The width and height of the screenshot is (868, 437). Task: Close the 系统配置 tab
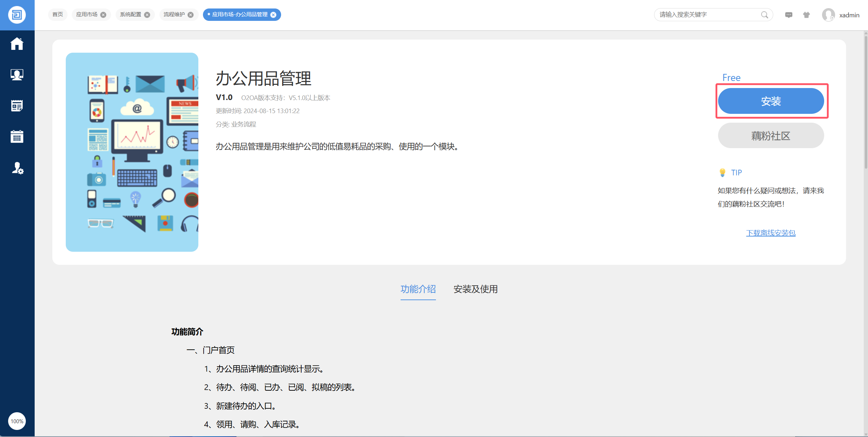point(147,15)
